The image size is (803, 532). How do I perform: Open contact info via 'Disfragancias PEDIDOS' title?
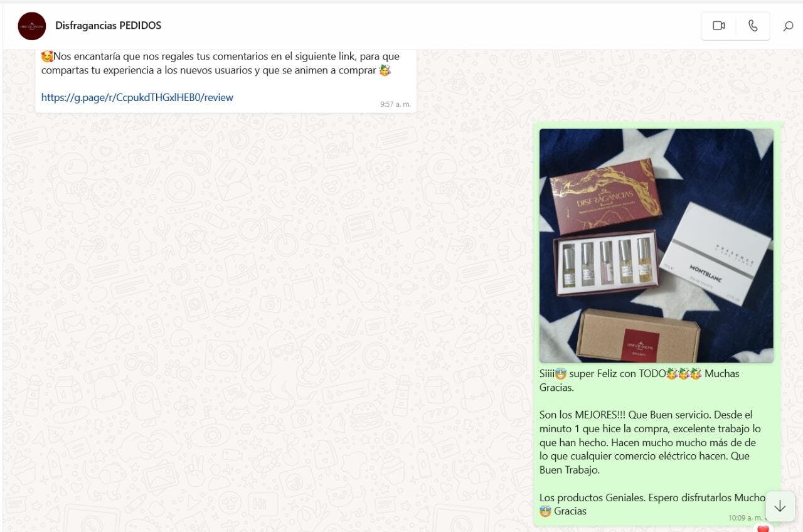tap(108, 26)
